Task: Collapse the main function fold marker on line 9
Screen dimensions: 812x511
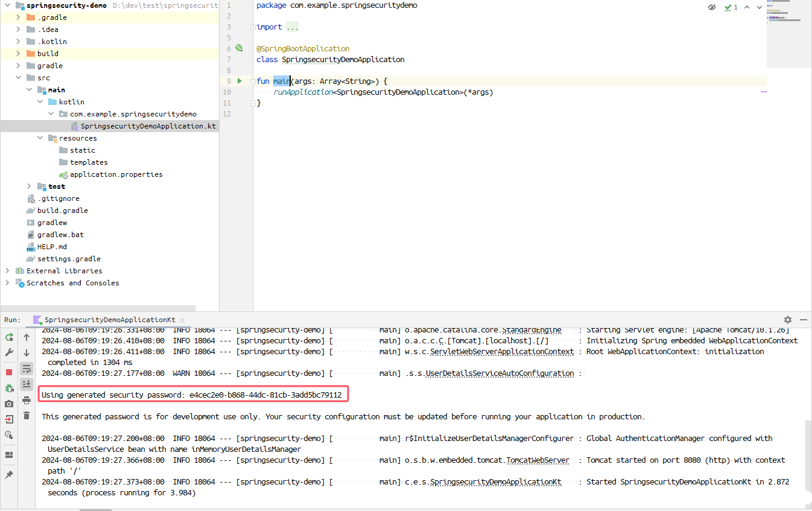Action: coord(253,81)
